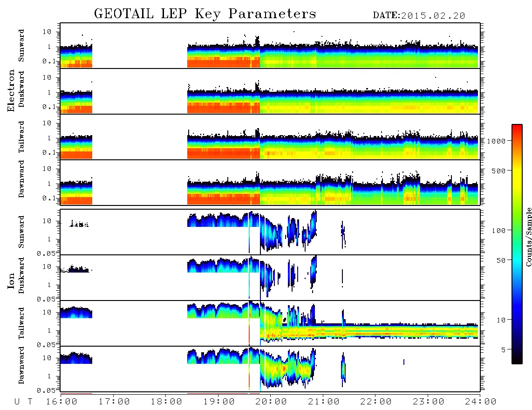Viewport: 532px width, 410px height.
Task: Click the 21:00 time axis label
Action: tap(324, 402)
